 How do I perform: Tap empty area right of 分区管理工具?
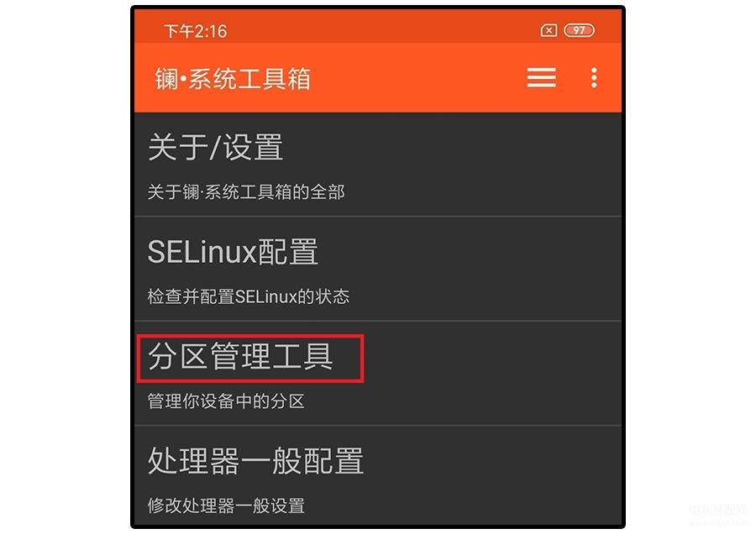[x=490, y=357]
